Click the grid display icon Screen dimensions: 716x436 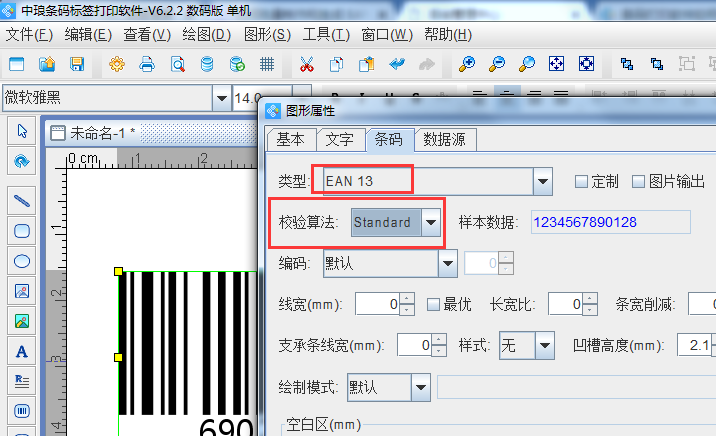[x=267, y=65]
